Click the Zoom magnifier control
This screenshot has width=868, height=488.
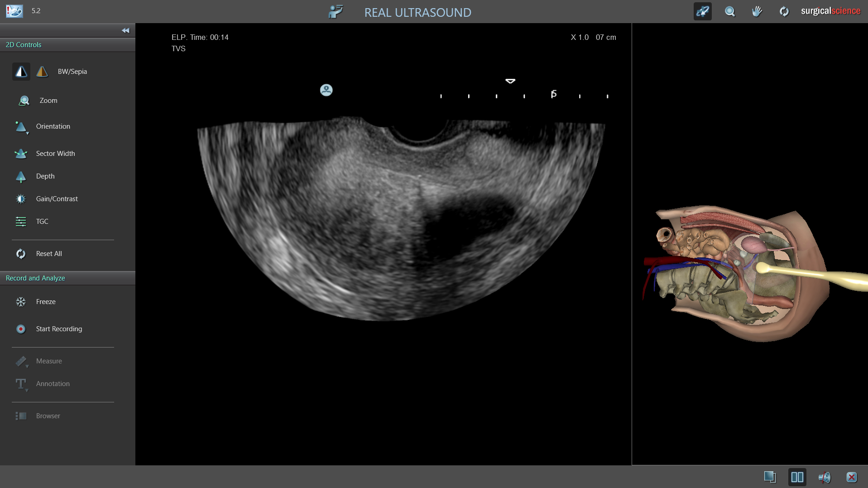24,101
